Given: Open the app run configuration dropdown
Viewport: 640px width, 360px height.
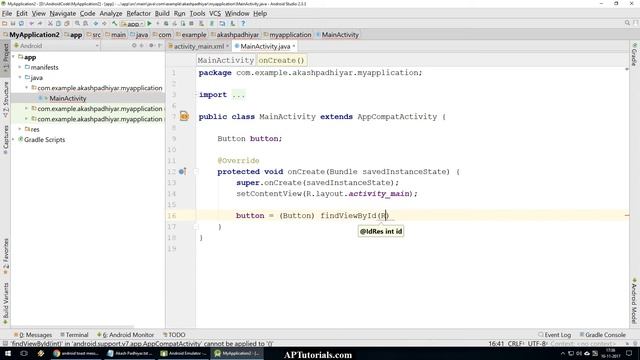Looking at the screenshot, I should coord(132,24).
